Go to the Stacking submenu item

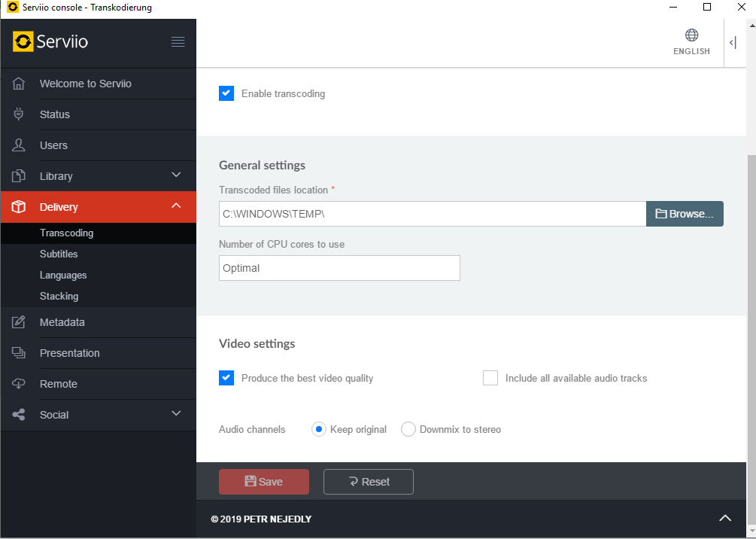tap(59, 297)
